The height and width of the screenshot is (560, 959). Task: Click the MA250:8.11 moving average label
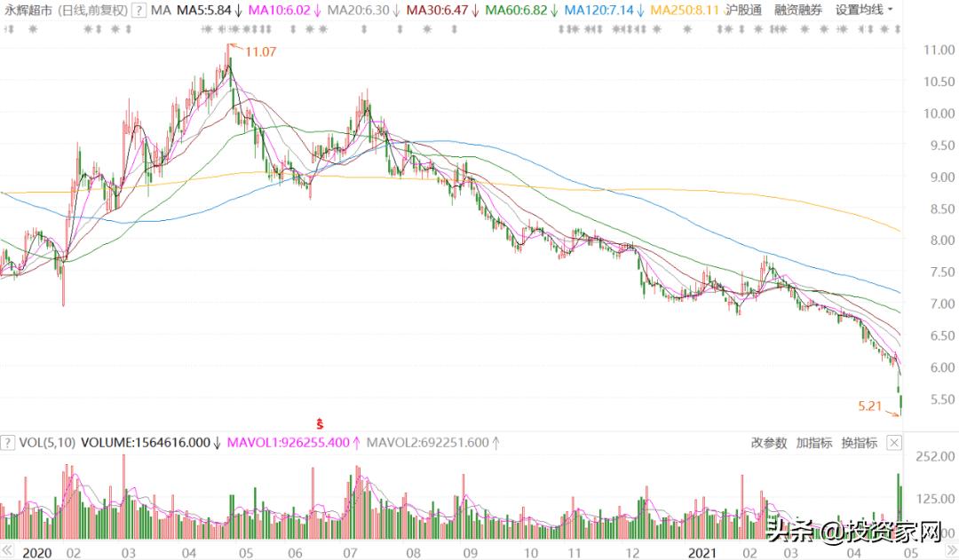(685, 11)
